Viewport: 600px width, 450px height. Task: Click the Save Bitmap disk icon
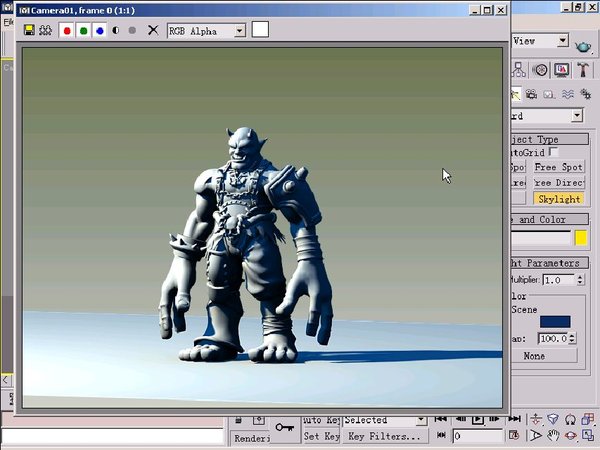pyautogui.click(x=29, y=30)
